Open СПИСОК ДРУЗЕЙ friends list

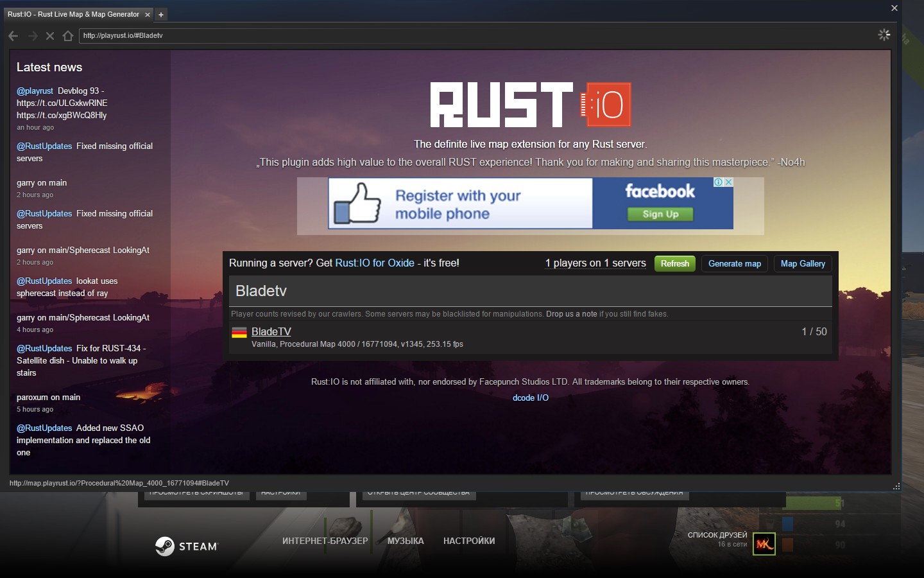click(x=717, y=535)
